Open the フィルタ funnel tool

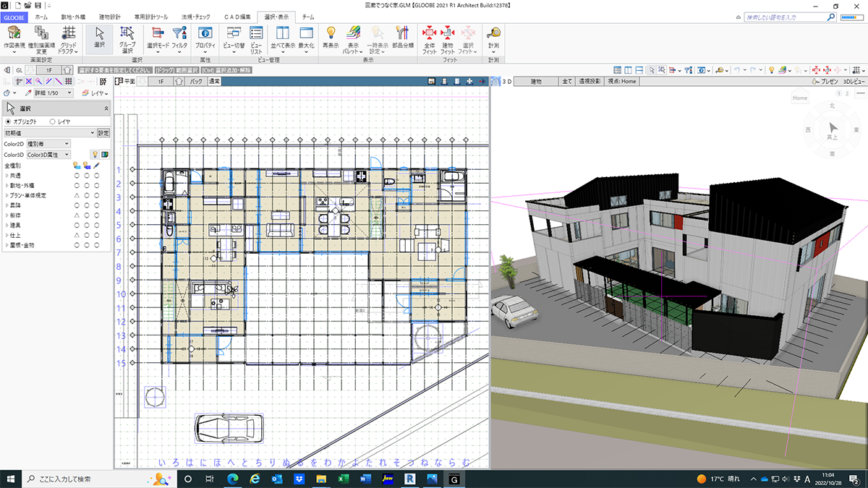[x=180, y=37]
